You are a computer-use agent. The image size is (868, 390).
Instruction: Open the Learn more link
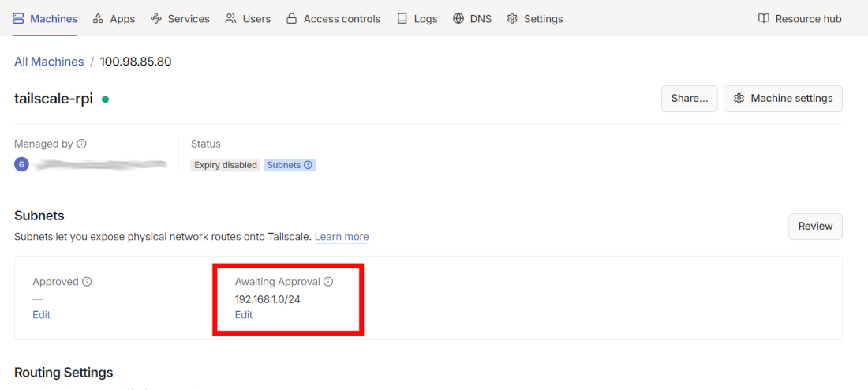[x=342, y=237]
